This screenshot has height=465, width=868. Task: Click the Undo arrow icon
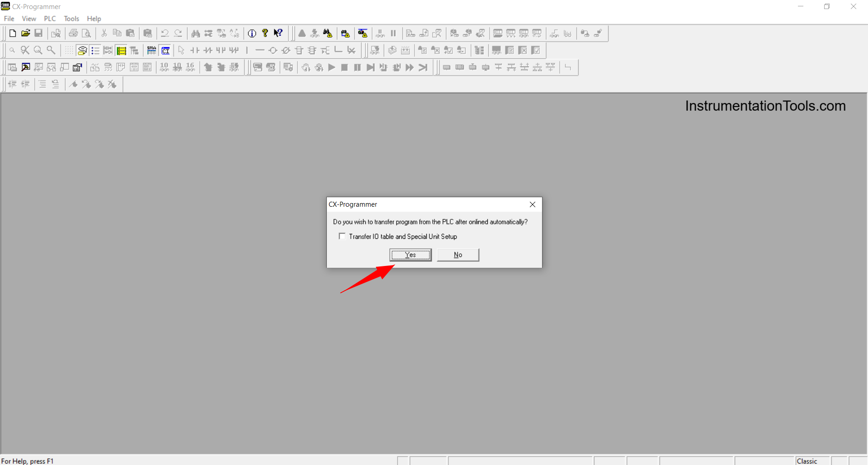pos(165,33)
